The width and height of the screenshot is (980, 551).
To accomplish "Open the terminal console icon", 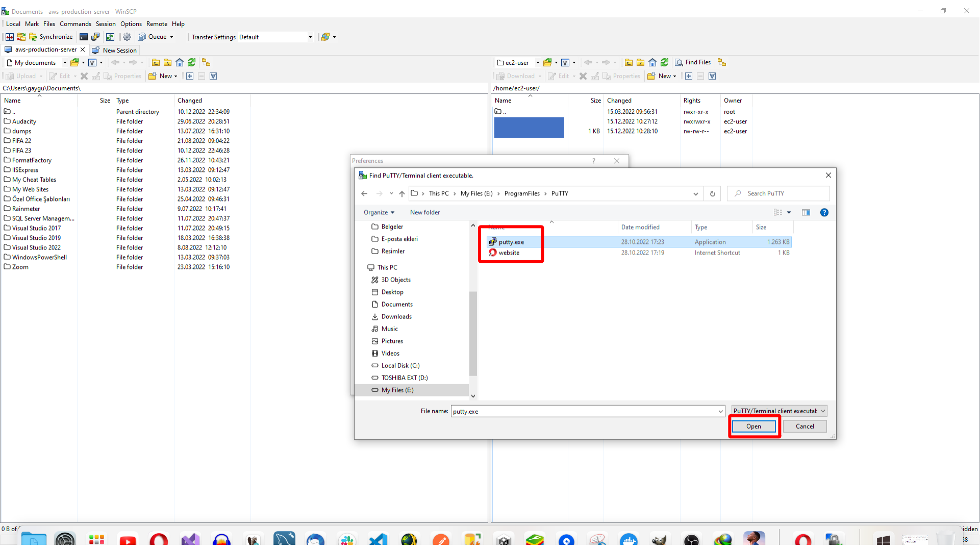I will [x=83, y=37].
